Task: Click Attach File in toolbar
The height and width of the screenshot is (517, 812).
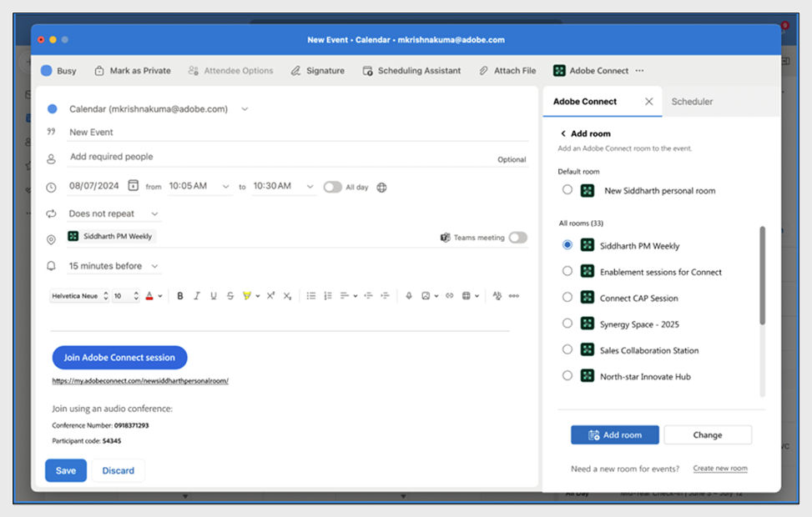Action: click(x=507, y=70)
